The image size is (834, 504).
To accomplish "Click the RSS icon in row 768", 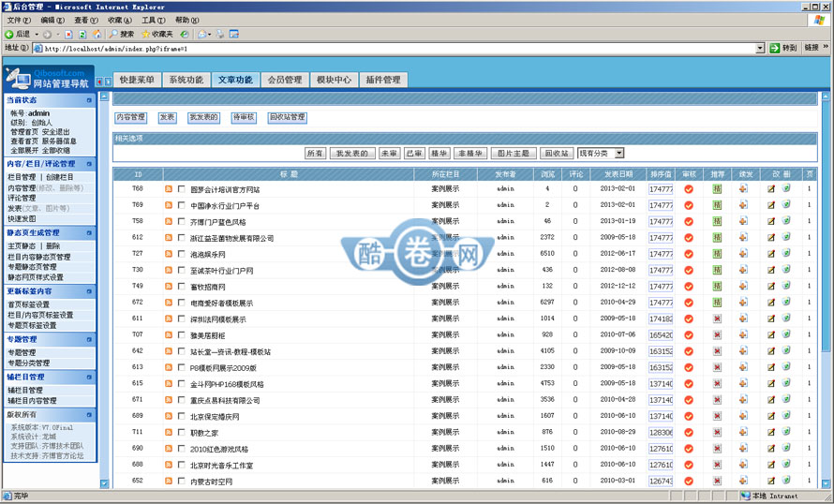I will click(169, 189).
